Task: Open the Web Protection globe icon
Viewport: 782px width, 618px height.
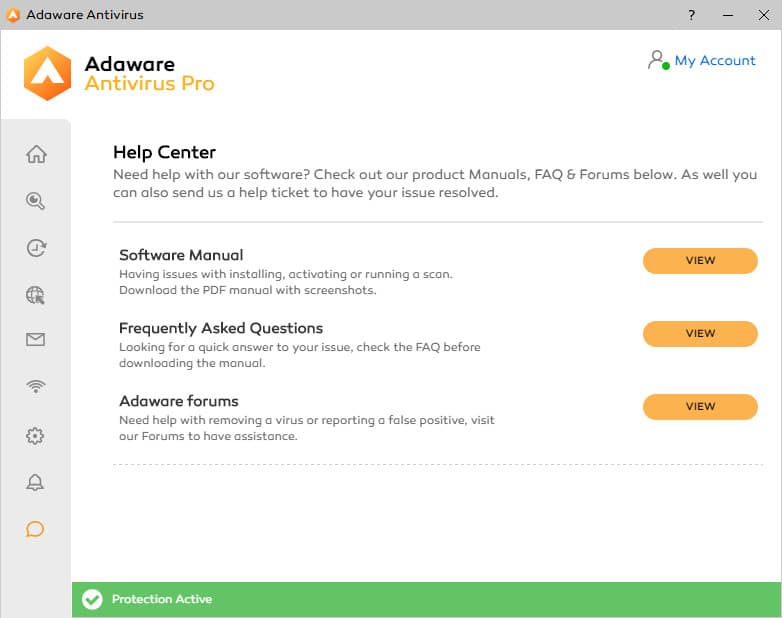Action: [35, 295]
